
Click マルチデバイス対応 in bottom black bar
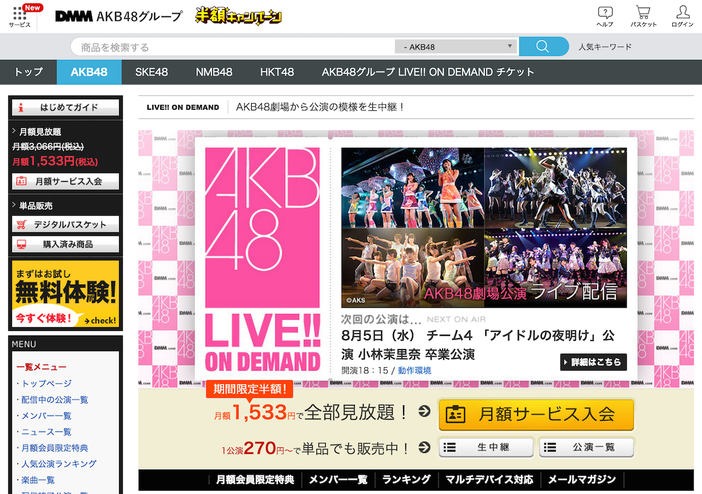pyautogui.click(x=489, y=480)
